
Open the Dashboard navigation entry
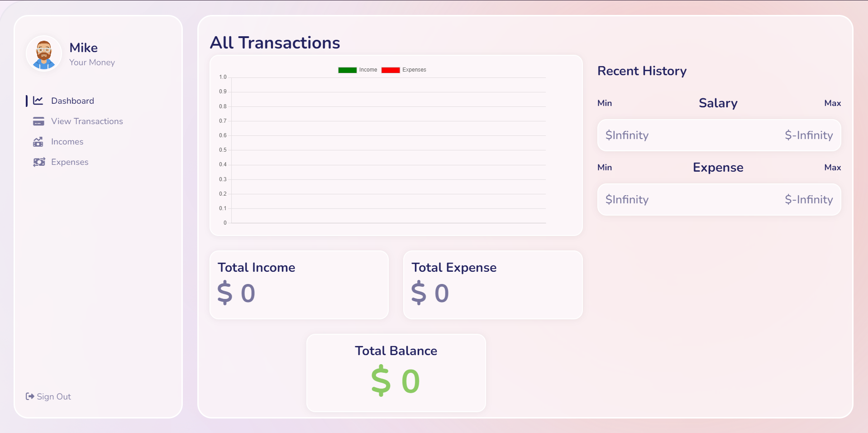[x=73, y=101]
